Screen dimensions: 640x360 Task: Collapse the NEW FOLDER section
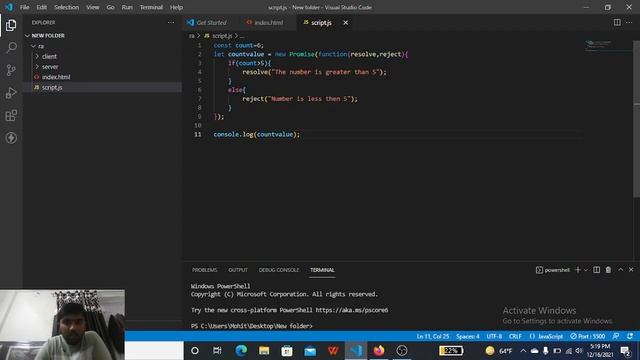(x=102, y=36)
